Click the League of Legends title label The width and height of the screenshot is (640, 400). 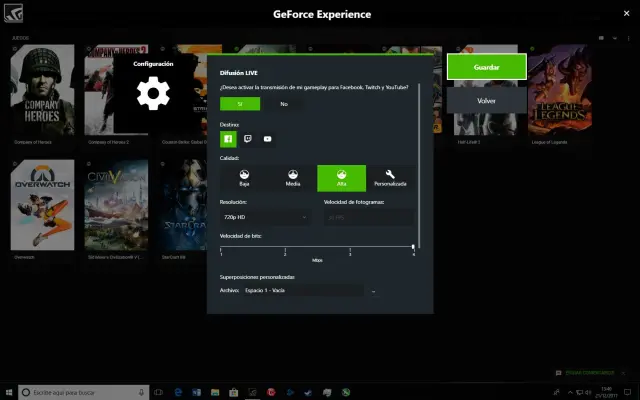click(x=549, y=142)
